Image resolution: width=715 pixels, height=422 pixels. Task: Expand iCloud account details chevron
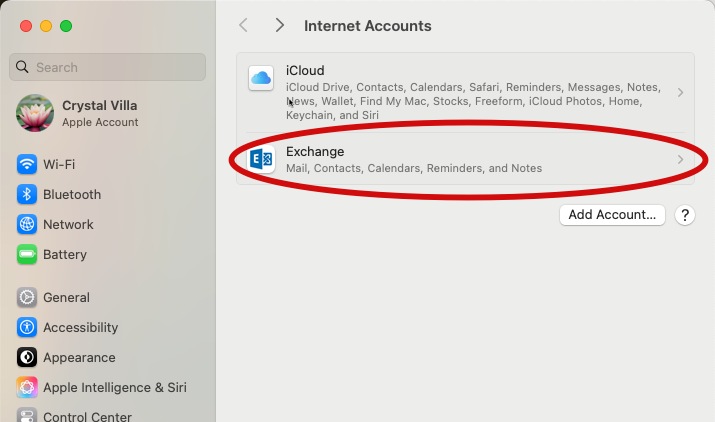pyautogui.click(x=680, y=93)
